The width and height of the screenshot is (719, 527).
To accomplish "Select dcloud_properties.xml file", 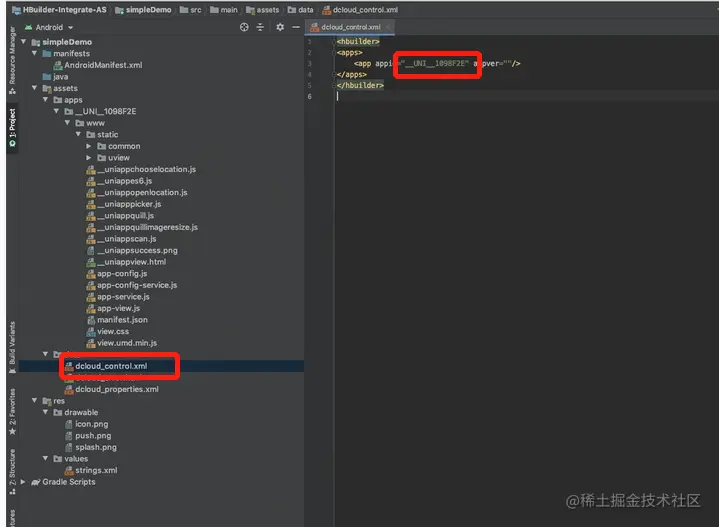I will click(x=112, y=389).
